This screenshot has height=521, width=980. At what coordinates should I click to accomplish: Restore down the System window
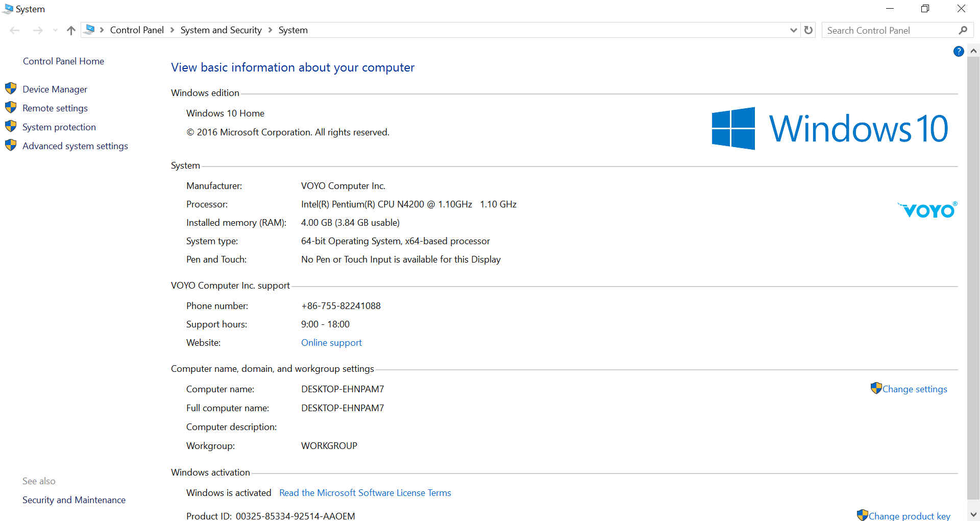(925, 9)
